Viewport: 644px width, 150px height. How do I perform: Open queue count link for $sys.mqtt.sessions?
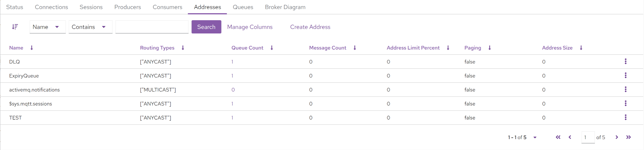pyautogui.click(x=232, y=104)
